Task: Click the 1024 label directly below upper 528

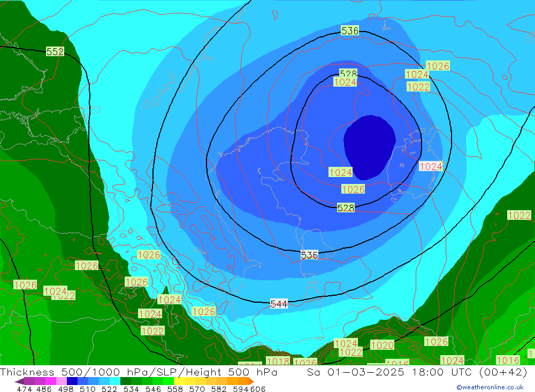Action: click(345, 82)
